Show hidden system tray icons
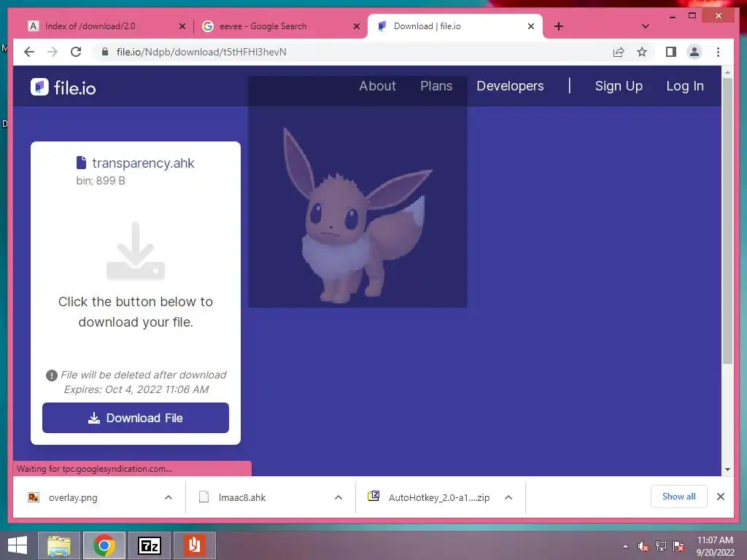The width and height of the screenshot is (747, 560). 625,546
